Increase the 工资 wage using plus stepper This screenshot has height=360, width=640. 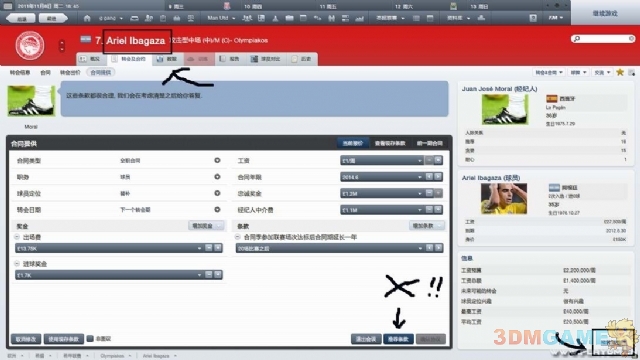[x=438, y=160]
